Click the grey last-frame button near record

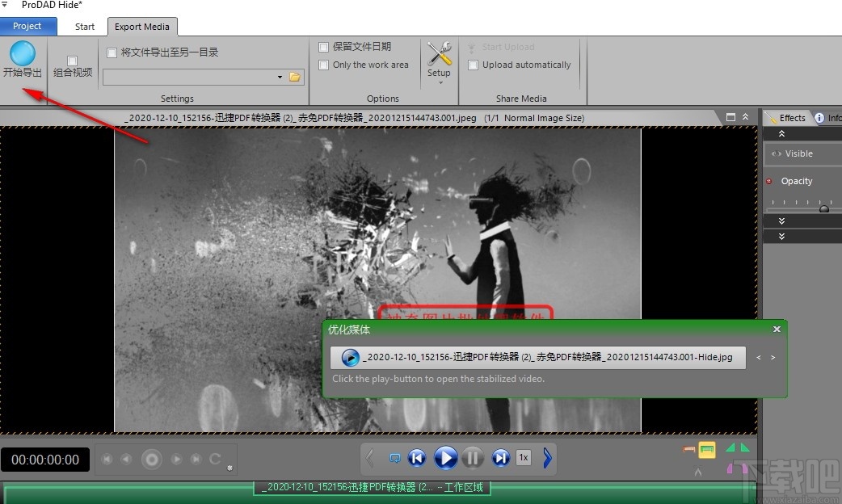[196, 460]
